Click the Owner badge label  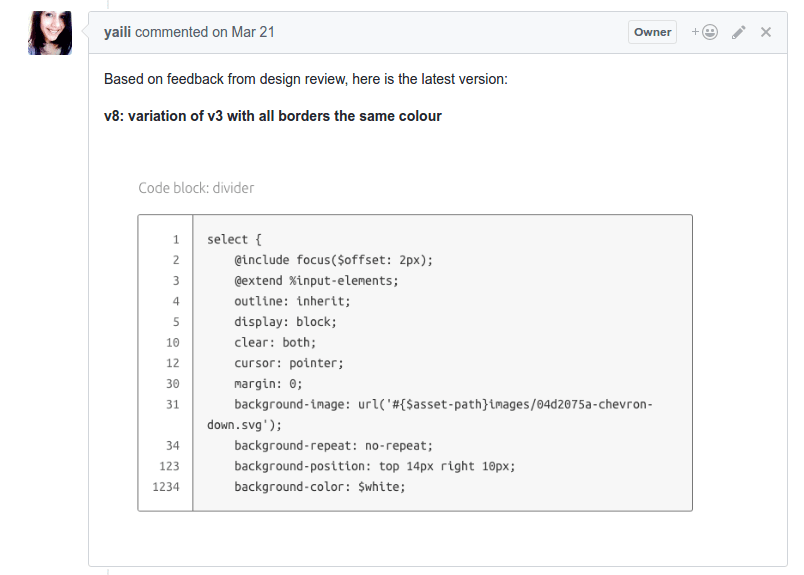[652, 32]
